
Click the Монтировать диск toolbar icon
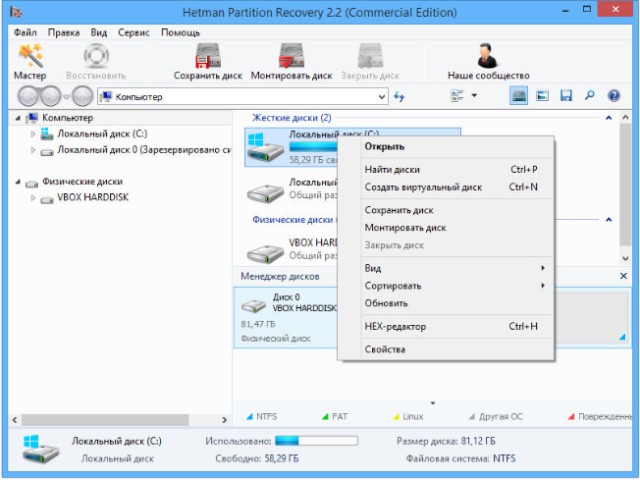(291, 56)
